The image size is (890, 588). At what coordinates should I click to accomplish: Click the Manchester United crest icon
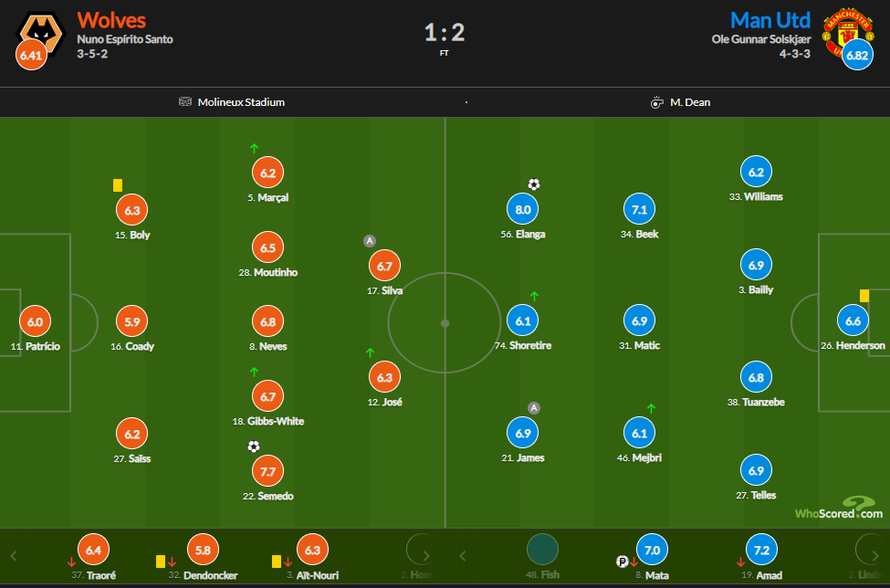(848, 32)
